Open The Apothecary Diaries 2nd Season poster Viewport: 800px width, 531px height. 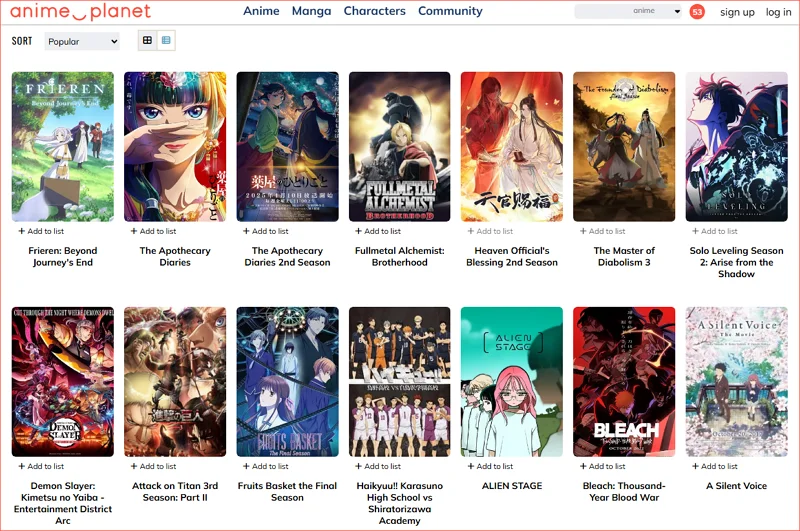(287, 146)
